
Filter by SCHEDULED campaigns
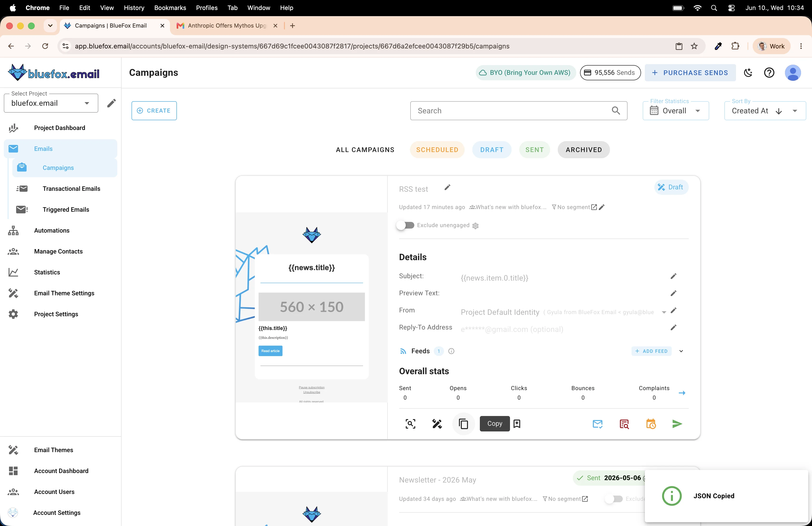(437, 149)
